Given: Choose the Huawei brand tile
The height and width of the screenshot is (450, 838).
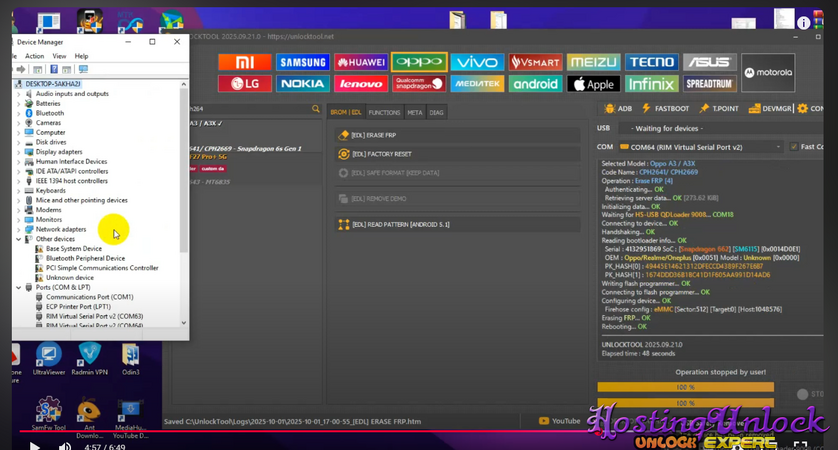Looking at the screenshot, I should point(360,62).
